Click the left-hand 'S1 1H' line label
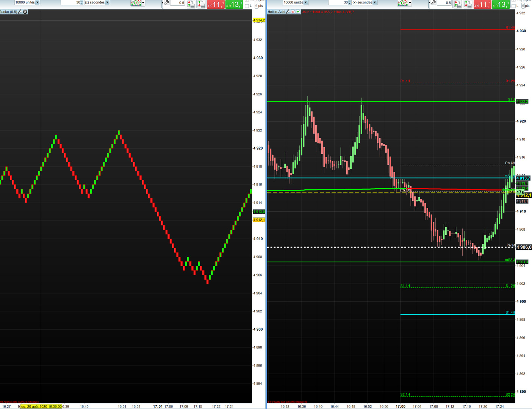The image size is (532, 409). [405, 286]
